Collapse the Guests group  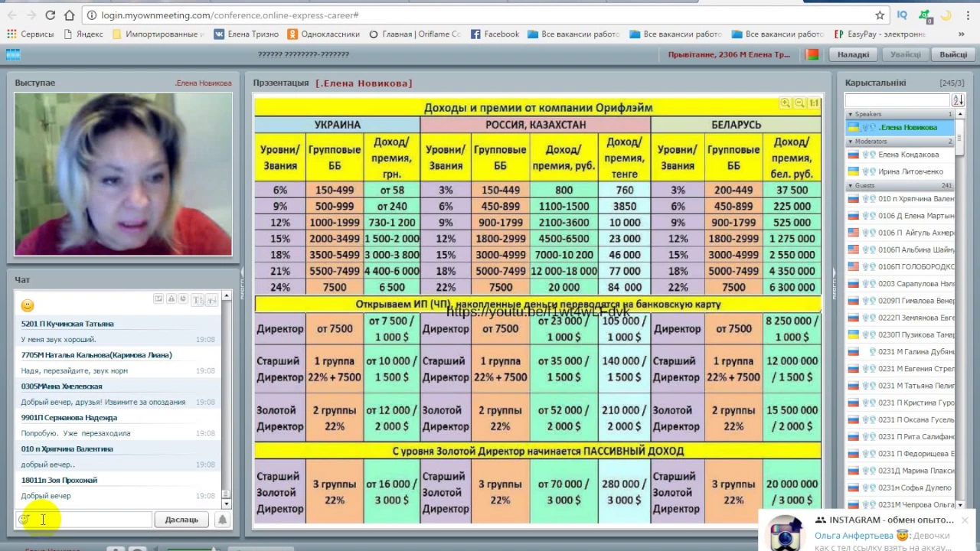click(850, 186)
